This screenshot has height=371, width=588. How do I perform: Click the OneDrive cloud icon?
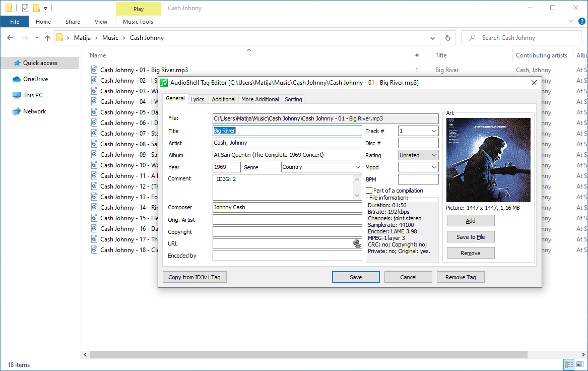tap(17, 79)
